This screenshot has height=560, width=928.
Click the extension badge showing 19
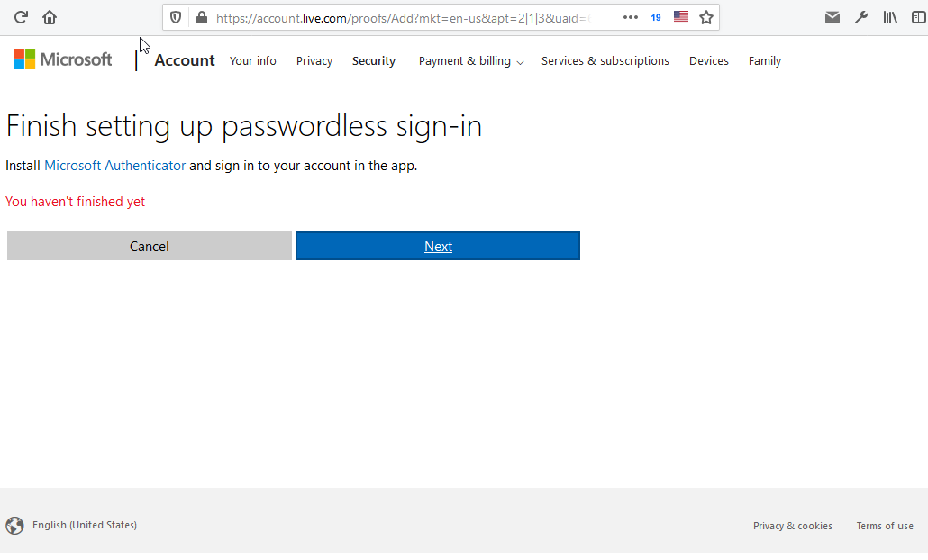click(x=655, y=16)
